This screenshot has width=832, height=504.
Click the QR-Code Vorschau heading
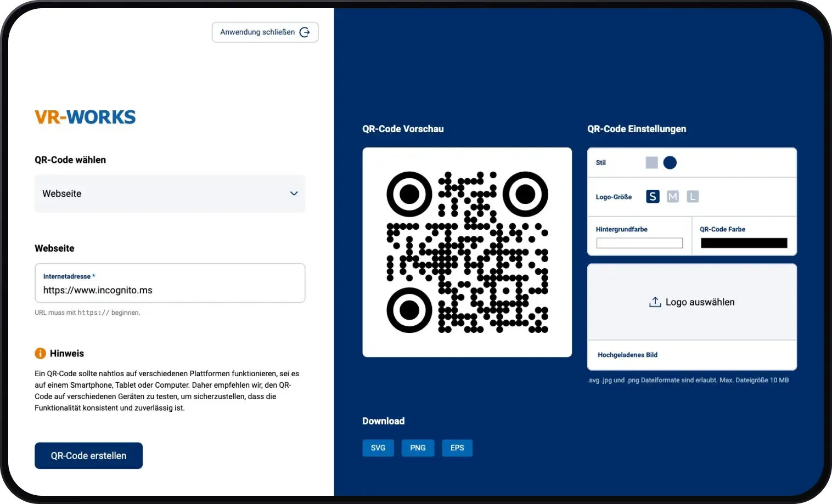pos(403,129)
